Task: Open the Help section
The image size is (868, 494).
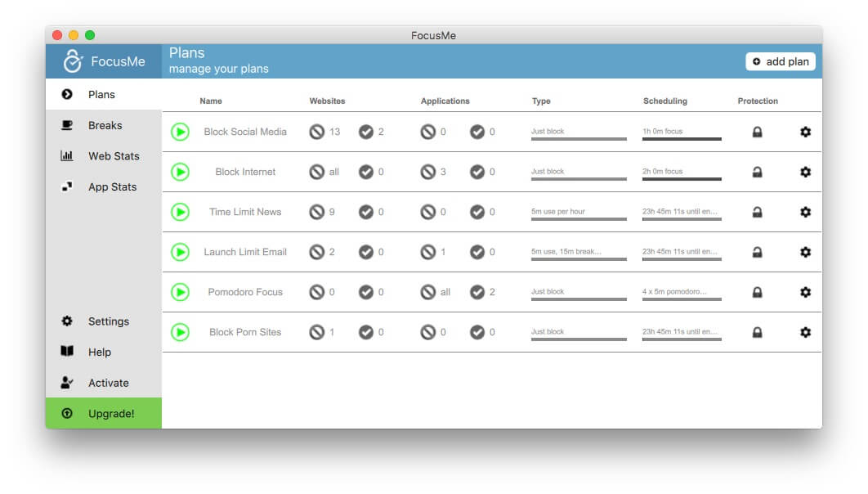Action: (104, 353)
